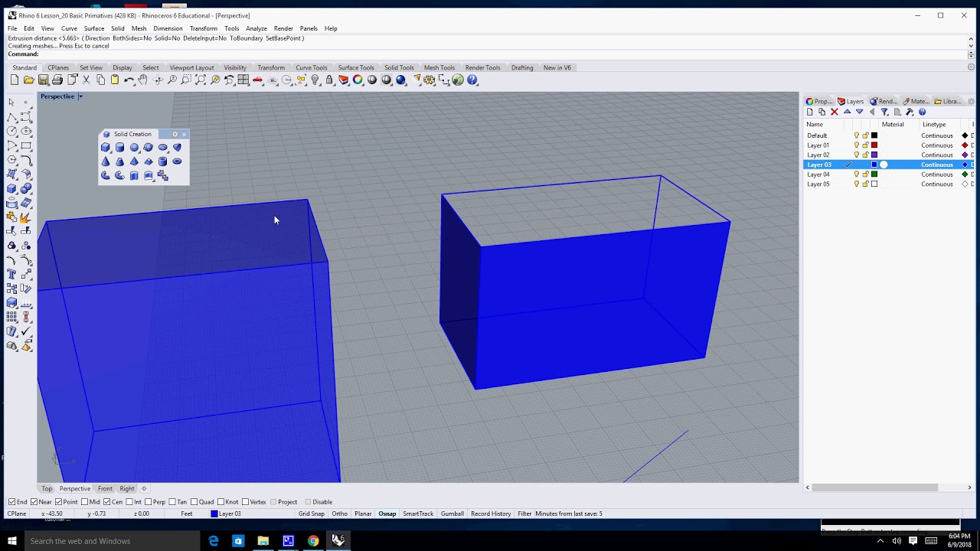Delete layer with red X icon

(835, 112)
